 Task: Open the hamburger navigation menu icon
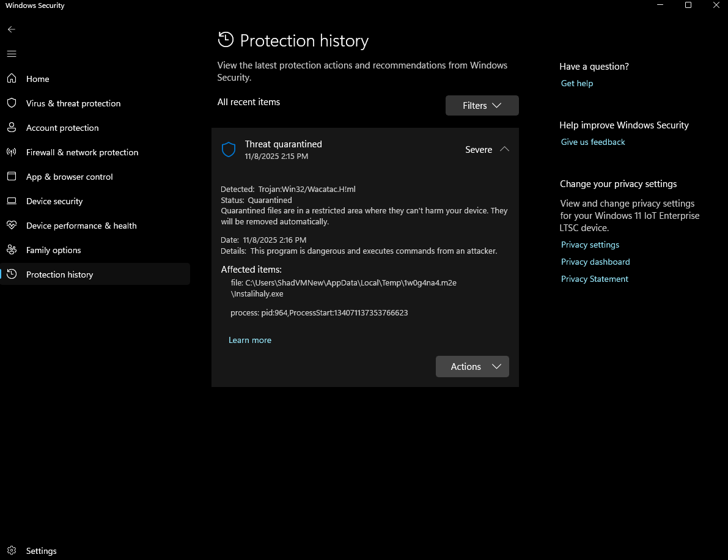12,54
